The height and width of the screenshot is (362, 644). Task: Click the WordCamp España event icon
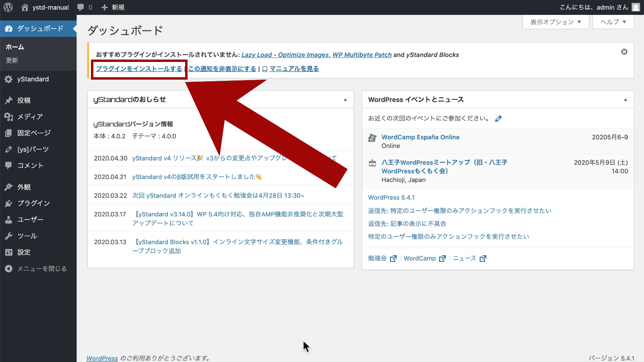coord(372,138)
